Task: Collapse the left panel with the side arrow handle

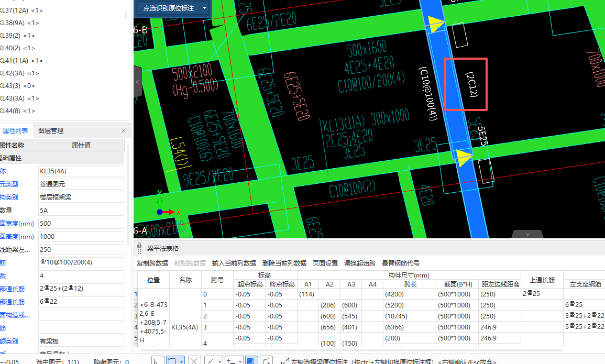Action: [x=138, y=82]
